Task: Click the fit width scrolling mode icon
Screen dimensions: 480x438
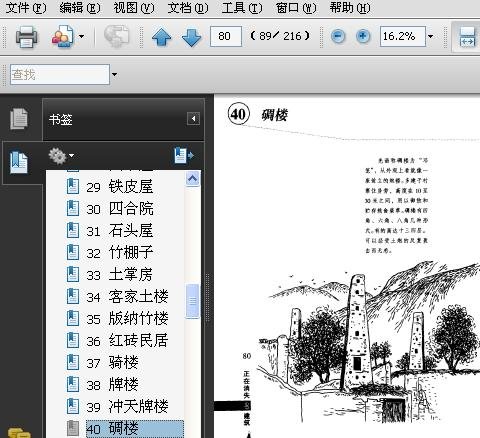Action: (x=467, y=37)
